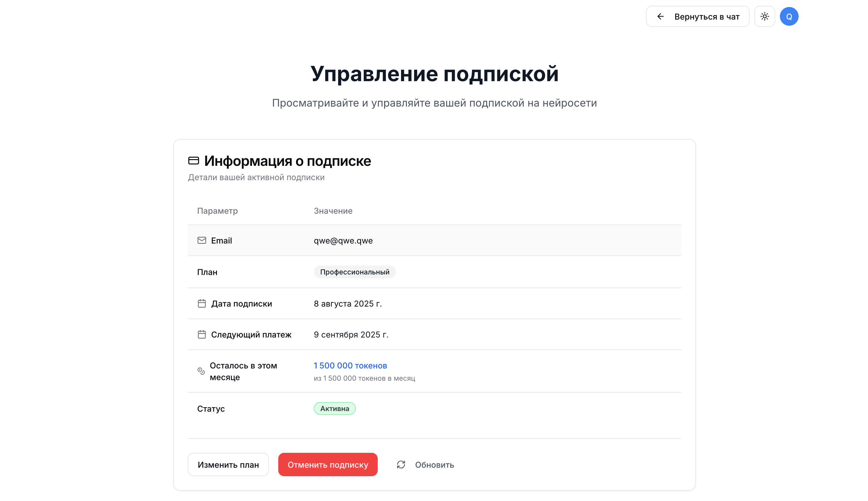Click the Управление подпиской page title
Image resolution: width=868 pixels, height=501 pixels.
point(434,74)
